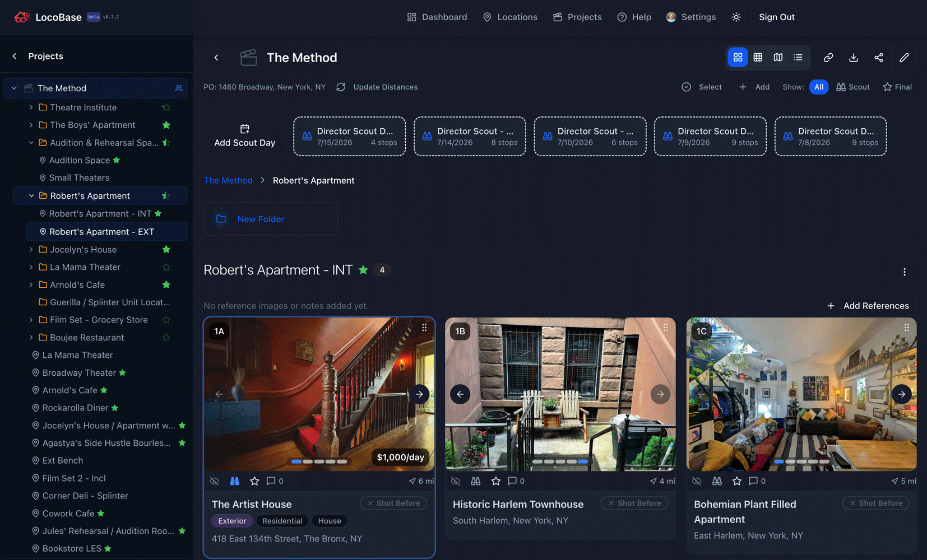Toggle scout binoculars on Historic Harlem Townhouse
The width and height of the screenshot is (927, 560).
476,481
